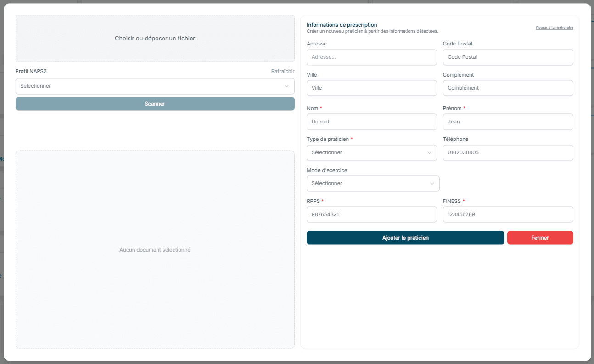Focus the Adresse input field
594x364 pixels.
tap(372, 57)
